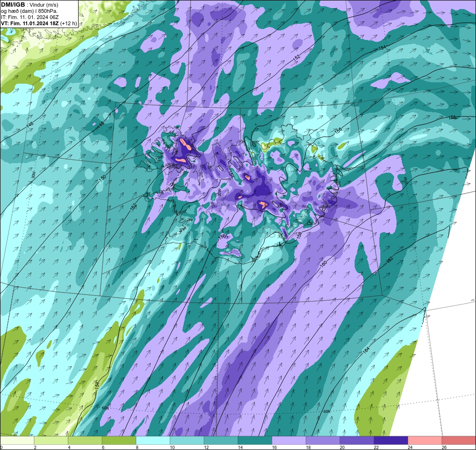Screen dimensions: 476x450
Task: Click the dark indigo 22–24 m/s legend swatch
Action: (x=391, y=440)
